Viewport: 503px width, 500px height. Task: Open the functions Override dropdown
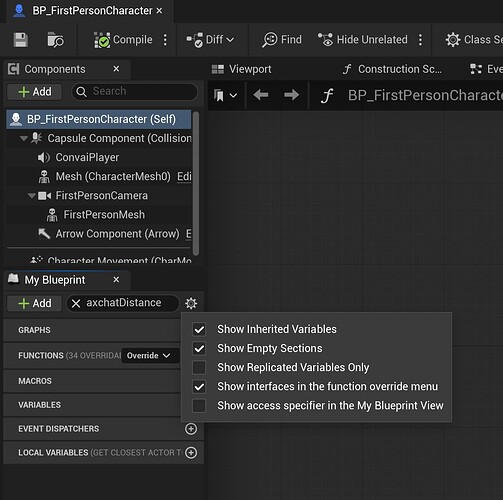(x=149, y=356)
